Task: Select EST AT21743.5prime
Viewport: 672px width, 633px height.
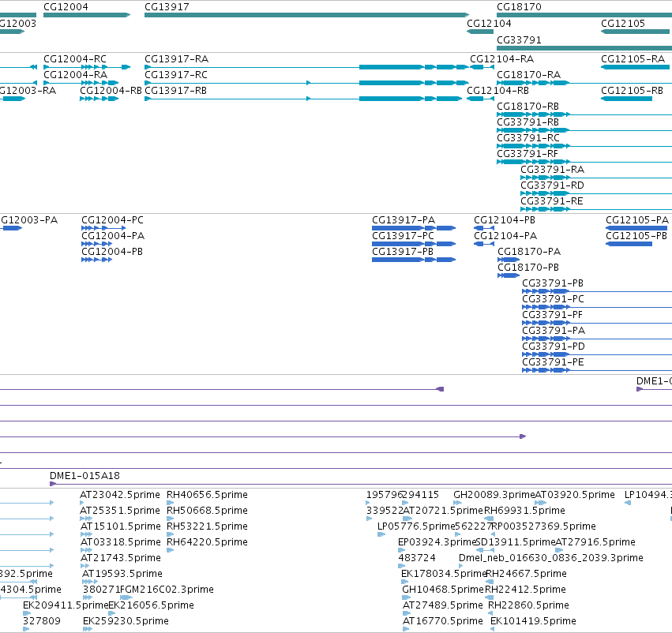Action: click(x=121, y=558)
